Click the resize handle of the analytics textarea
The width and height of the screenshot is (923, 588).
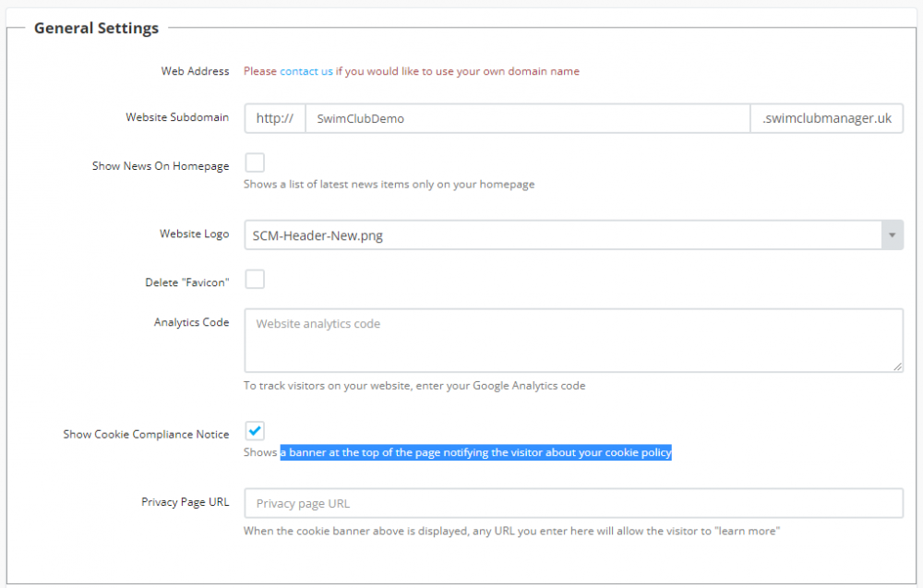[898, 367]
